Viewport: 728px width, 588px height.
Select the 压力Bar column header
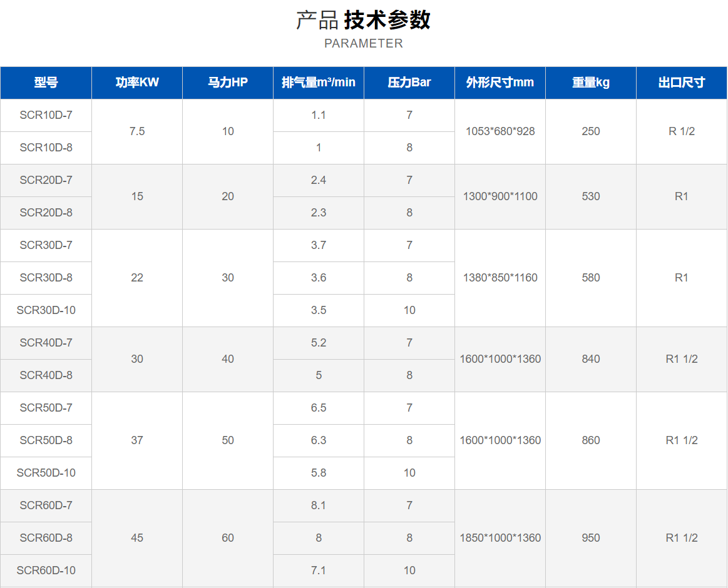[x=409, y=83]
